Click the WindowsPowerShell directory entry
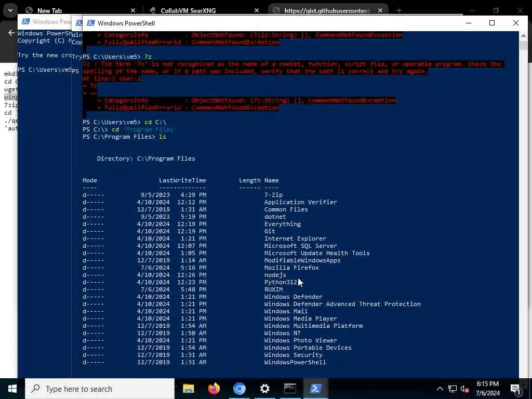This screenshot has width=532, height=399. pos(295,362)
